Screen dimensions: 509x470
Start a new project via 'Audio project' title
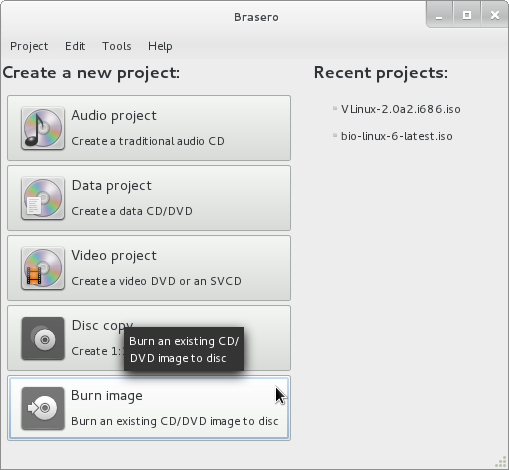coord(114,116)
